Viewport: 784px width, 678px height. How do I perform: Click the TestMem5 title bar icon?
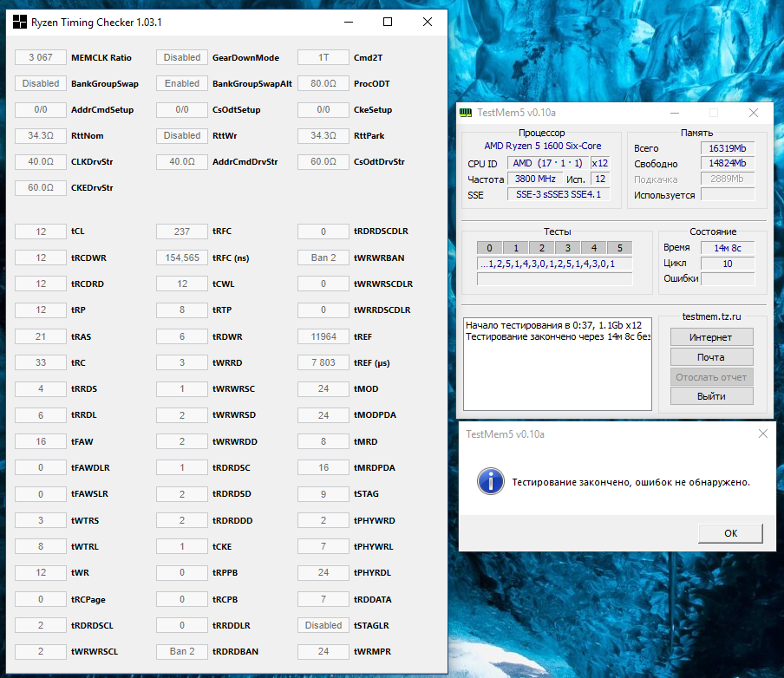(466, 113)
